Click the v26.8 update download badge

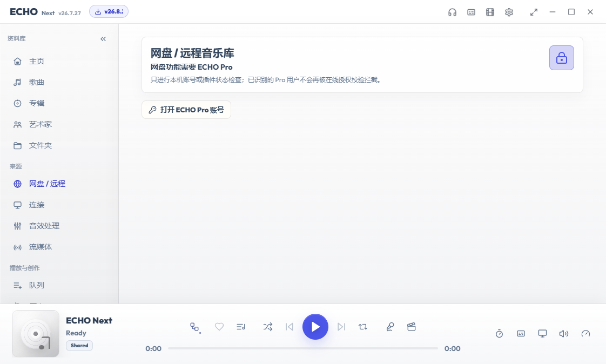(109, 11)
